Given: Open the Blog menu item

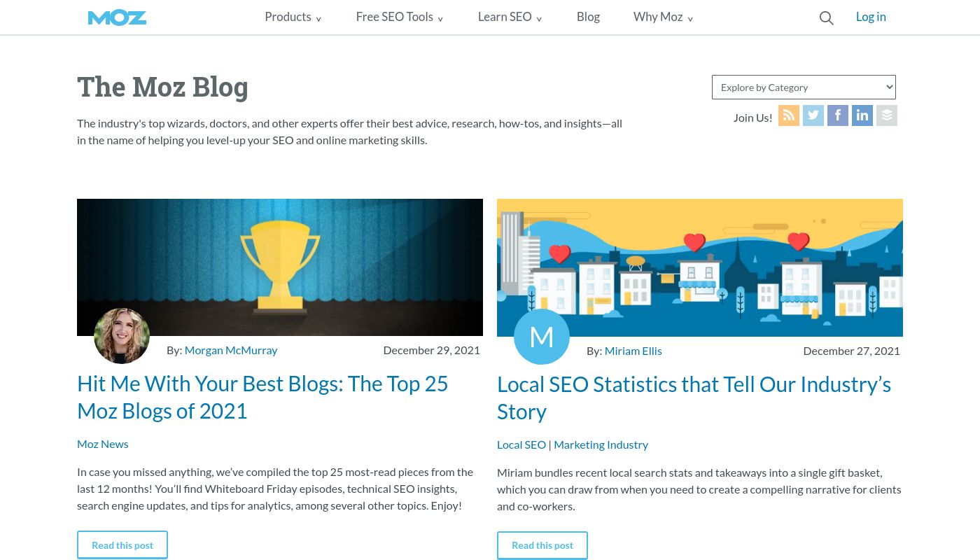Looking at the screenshot, I should point(588,17).
